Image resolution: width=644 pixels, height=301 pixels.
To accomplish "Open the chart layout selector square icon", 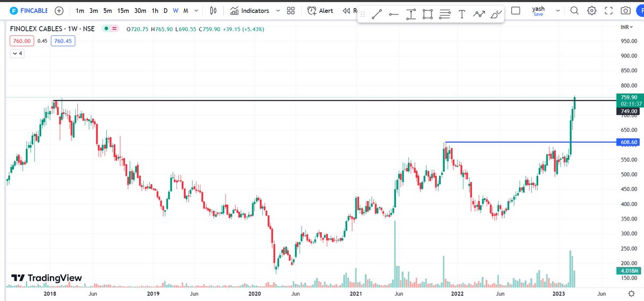I will coord(516,10).
